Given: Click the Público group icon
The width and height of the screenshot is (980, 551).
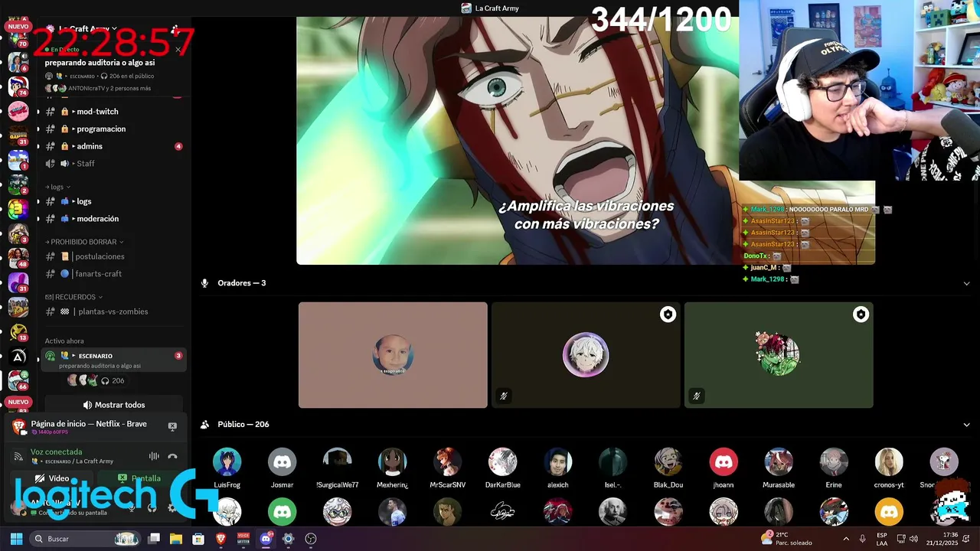Looking at the screenshot, I should click(x=204, y=425).
